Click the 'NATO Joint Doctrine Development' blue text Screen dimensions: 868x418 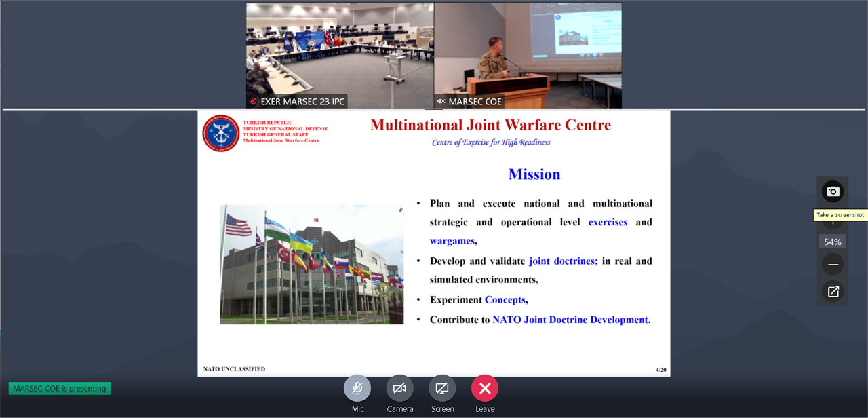point(571,320)
